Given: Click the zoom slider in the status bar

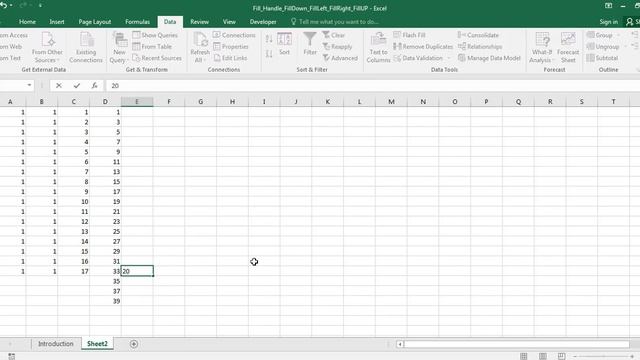Looking at the screenshot, I should [x=603, y=357].
